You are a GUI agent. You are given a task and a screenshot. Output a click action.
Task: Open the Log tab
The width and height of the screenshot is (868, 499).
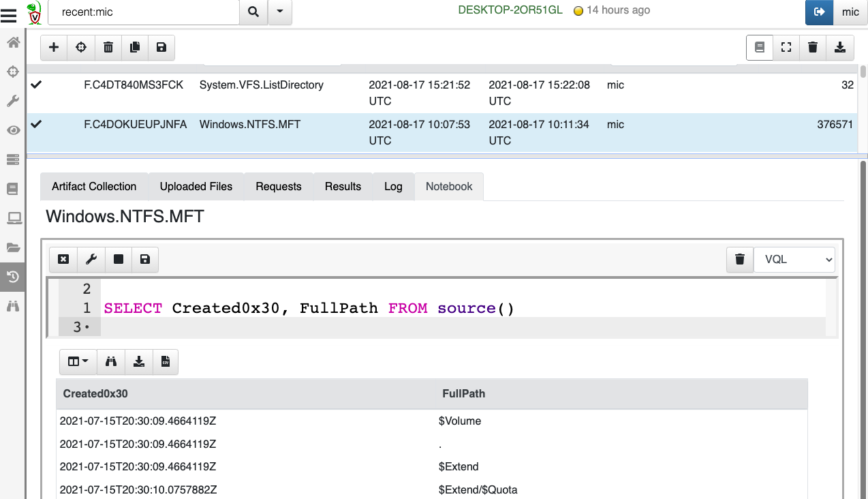393,186
